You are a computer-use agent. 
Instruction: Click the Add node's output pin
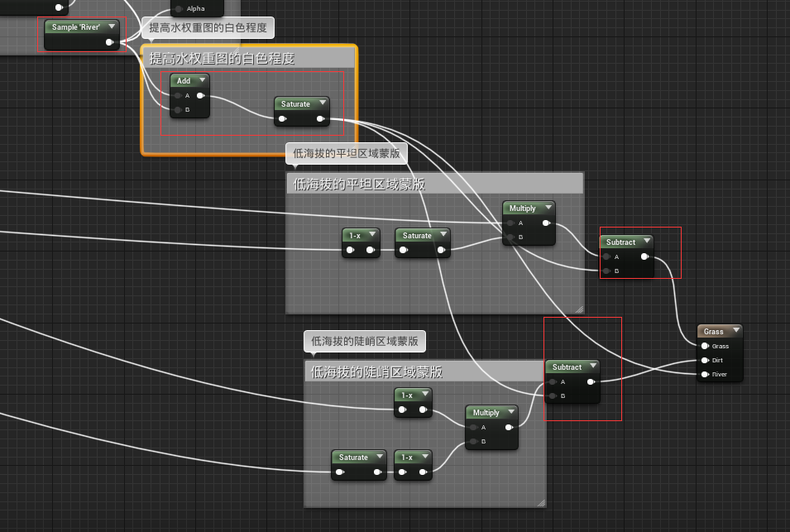200,96
